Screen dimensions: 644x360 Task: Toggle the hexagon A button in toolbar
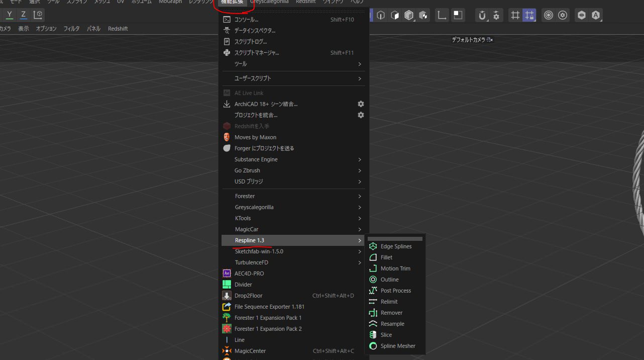point(596,16)
